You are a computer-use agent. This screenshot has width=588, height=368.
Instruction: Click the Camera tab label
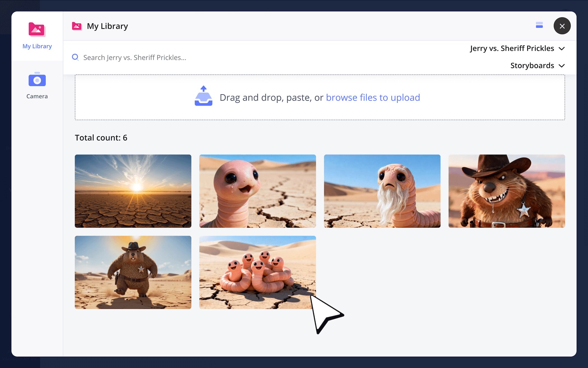pyautogui.click(x=37, y=96)
